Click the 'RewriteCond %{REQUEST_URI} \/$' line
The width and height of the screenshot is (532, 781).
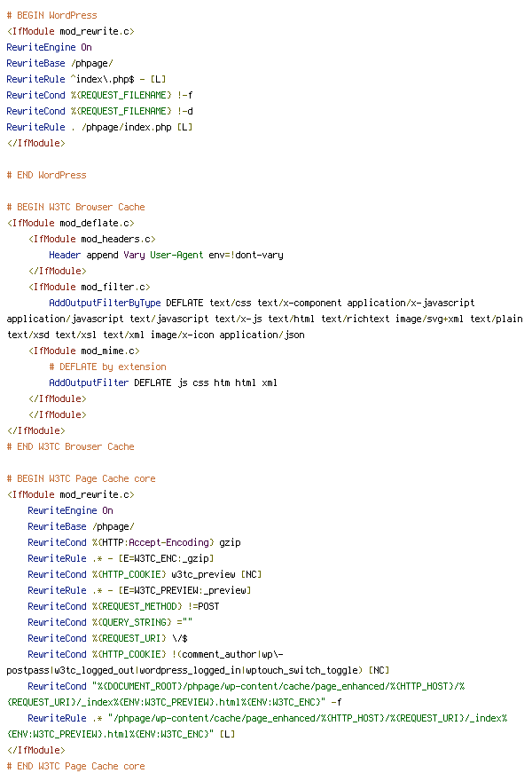107,638
